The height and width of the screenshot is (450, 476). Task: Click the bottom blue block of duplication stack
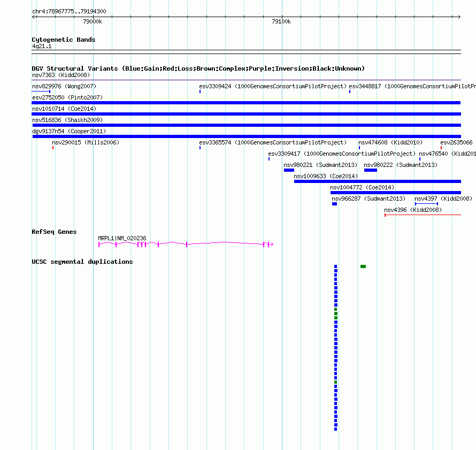click(336, 429)
